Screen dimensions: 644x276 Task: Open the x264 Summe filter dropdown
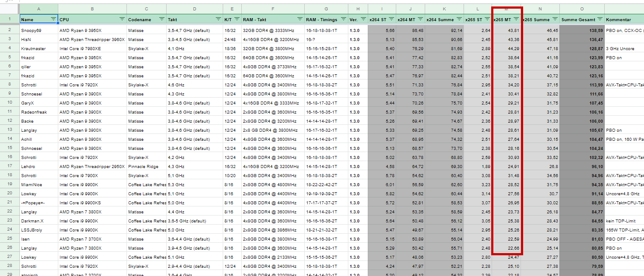(458, 19)
